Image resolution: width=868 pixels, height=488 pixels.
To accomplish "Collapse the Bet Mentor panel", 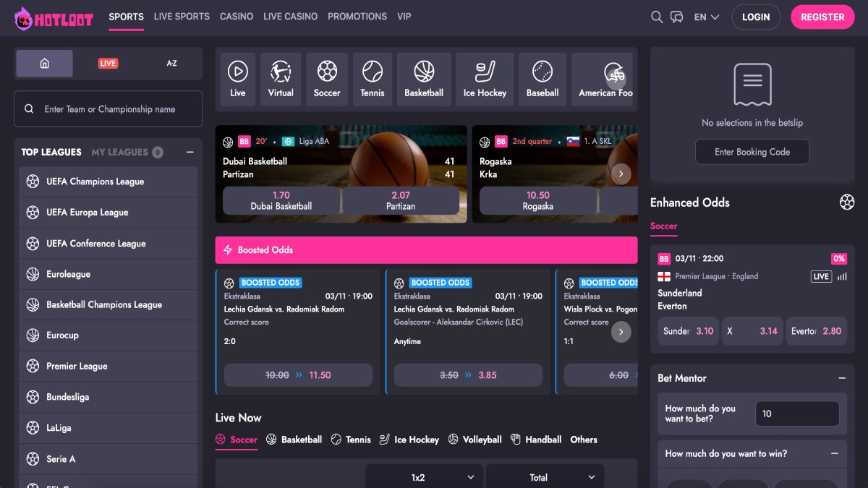I will point(842,378).
